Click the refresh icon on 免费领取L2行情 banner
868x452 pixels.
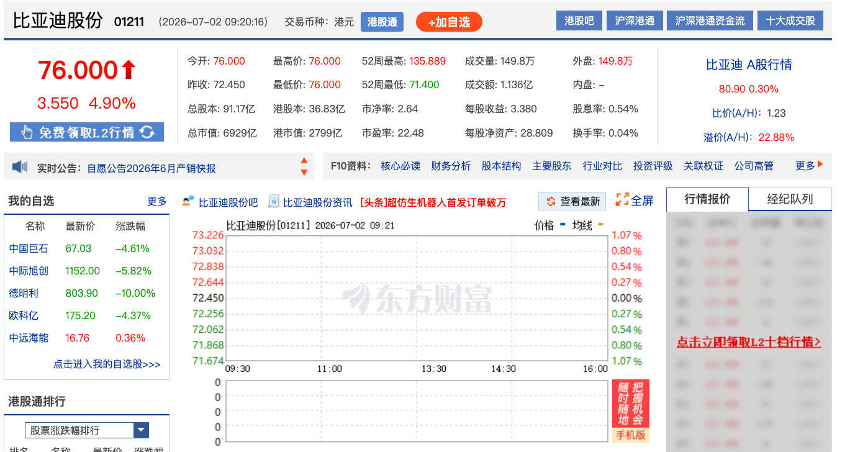(147, 132)
